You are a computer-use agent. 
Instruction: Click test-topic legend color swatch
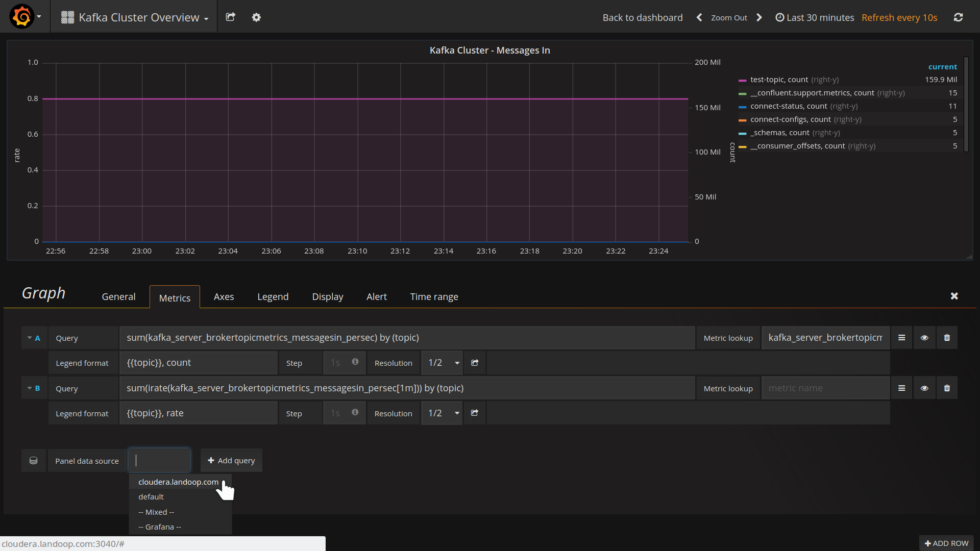743,81
